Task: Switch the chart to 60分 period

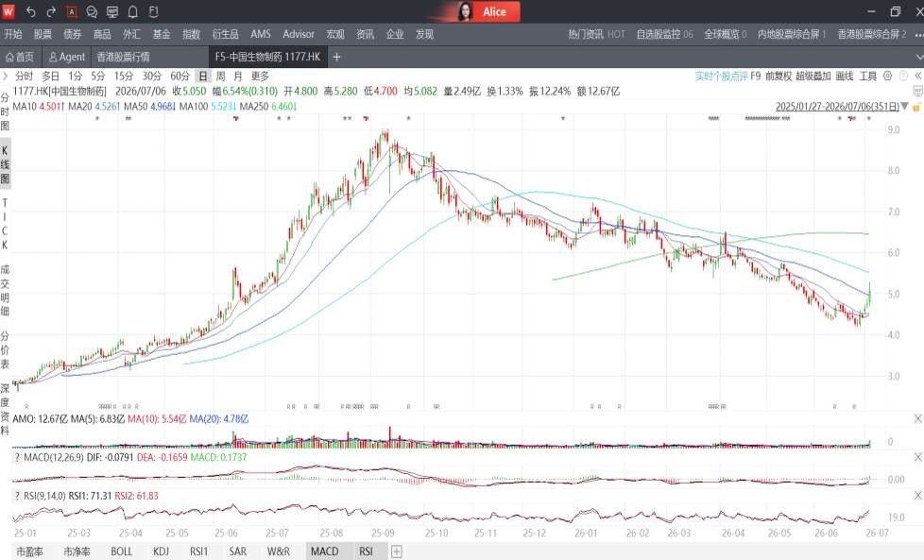Action: (x=180, y=76)
